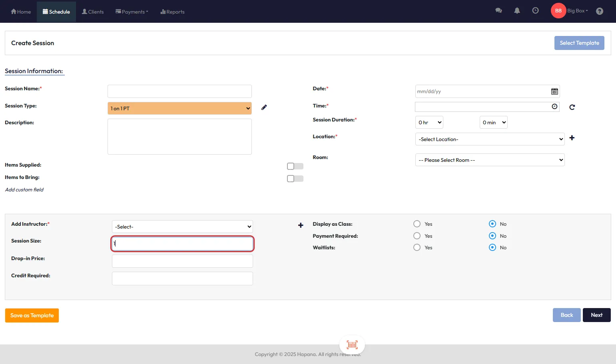Click the refresh icon next to Time
616x364 pixels.
pos(572,107)
